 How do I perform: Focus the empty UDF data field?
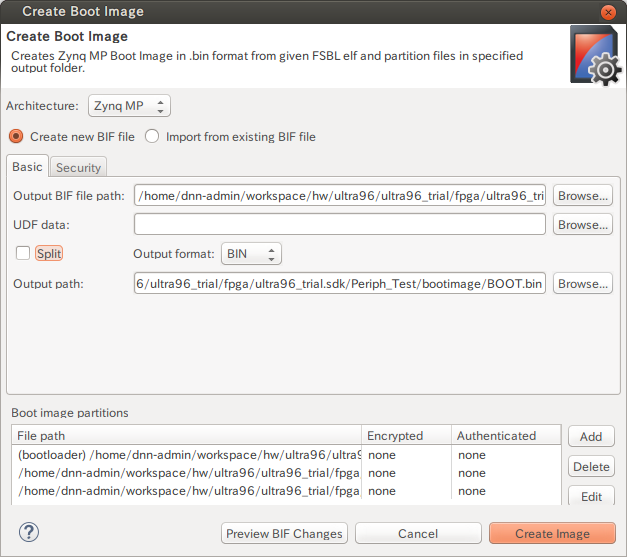click(340, 224)
